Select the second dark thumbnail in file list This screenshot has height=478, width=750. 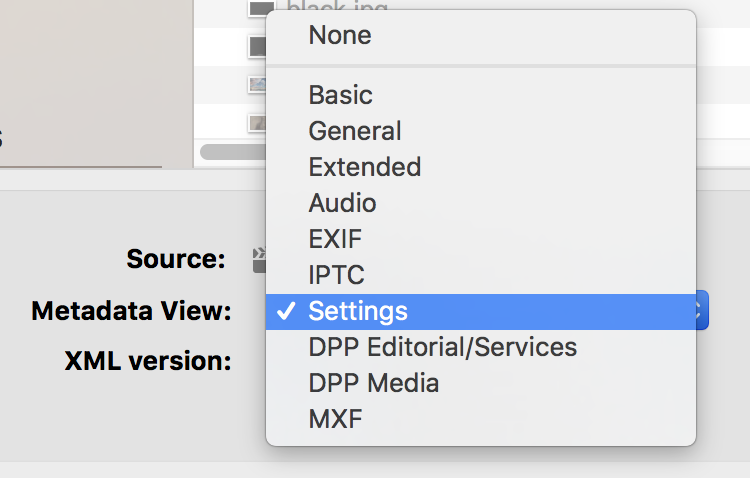pyautogui.click(x=257, y=46)
